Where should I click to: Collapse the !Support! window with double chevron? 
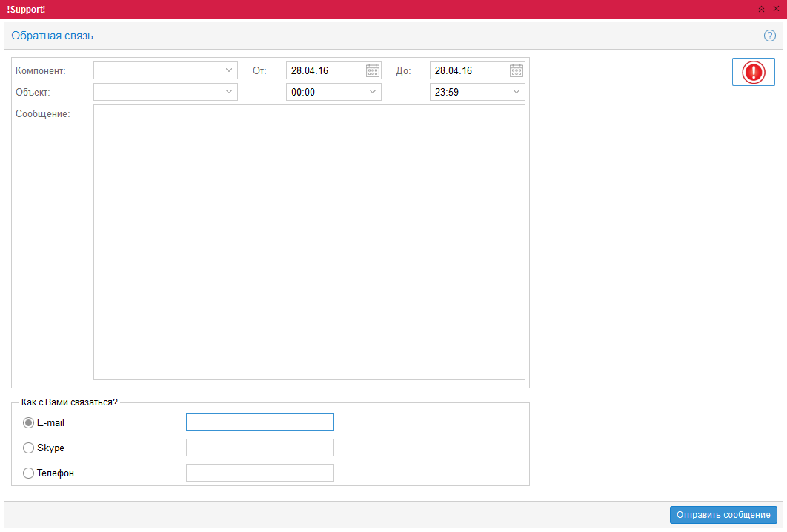[x=761, y=8]
